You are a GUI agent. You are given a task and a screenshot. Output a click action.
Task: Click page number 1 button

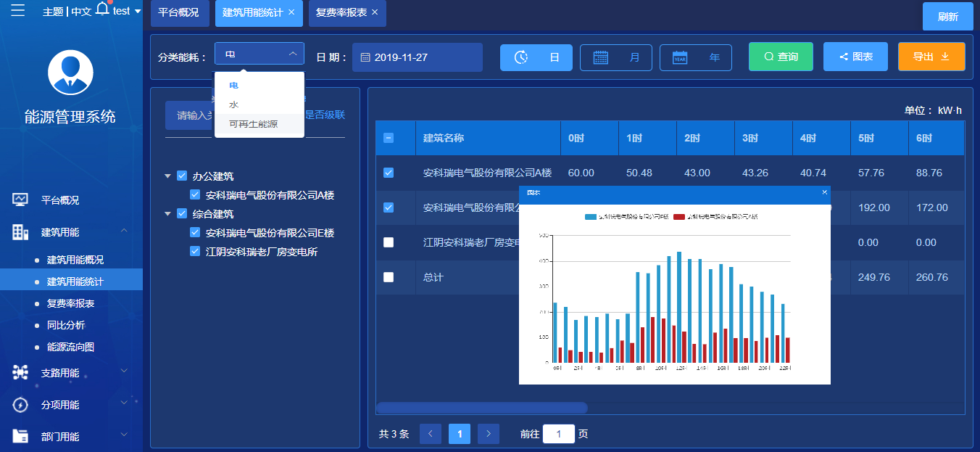coord(460,434)
